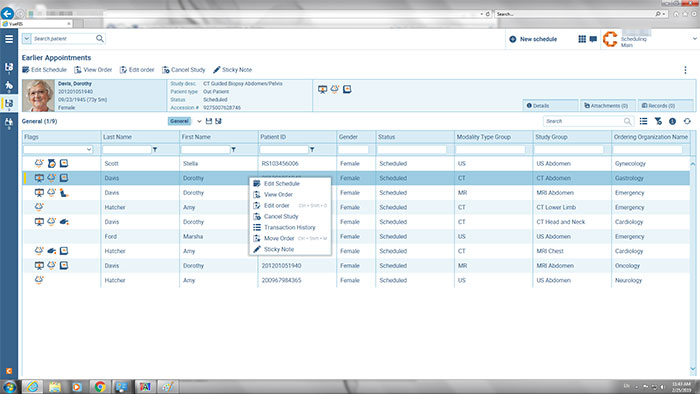Screen dimensions: 700x394
Task: Open the chat messages icon
Action: click(x=593, y=39)
